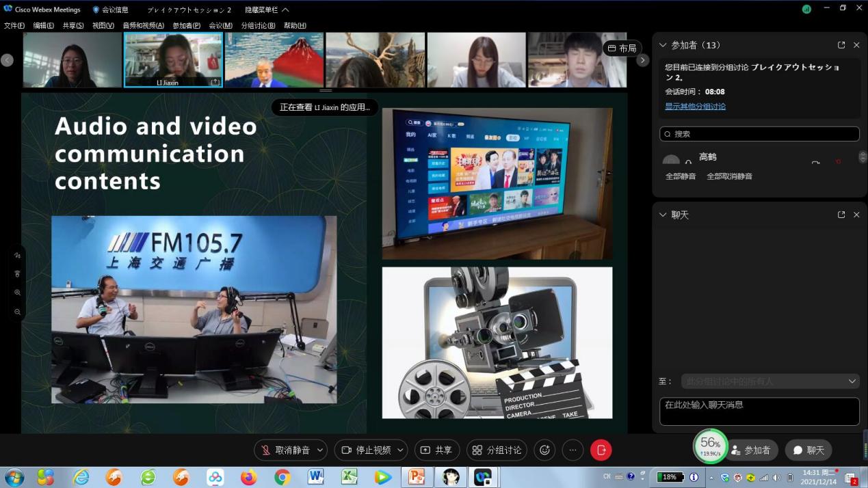Open PowerPoint from the Windows taskbar
This screenshot has width=868, height=488.
pyautogui.click(x=416, y=476)
